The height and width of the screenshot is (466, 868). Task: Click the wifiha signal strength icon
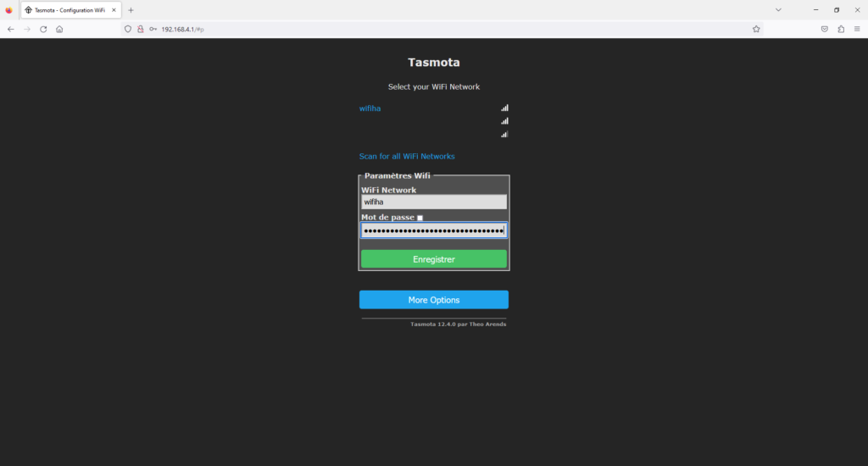click(x=504, y=108)
